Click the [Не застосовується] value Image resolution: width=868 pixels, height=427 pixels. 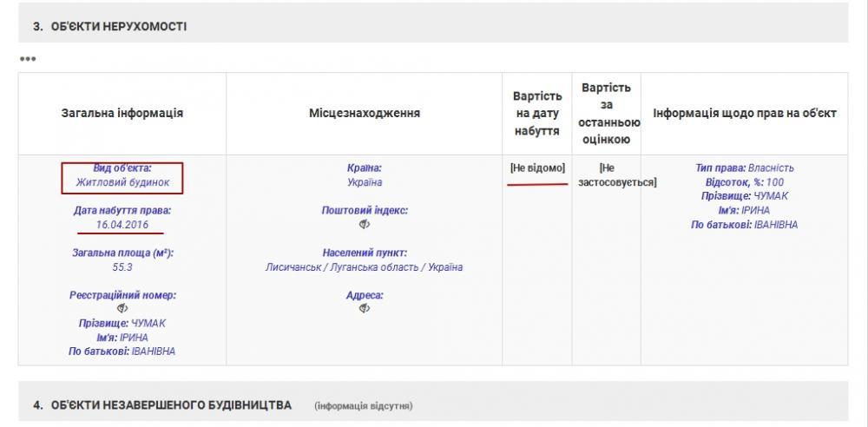[x=616, y=175]
